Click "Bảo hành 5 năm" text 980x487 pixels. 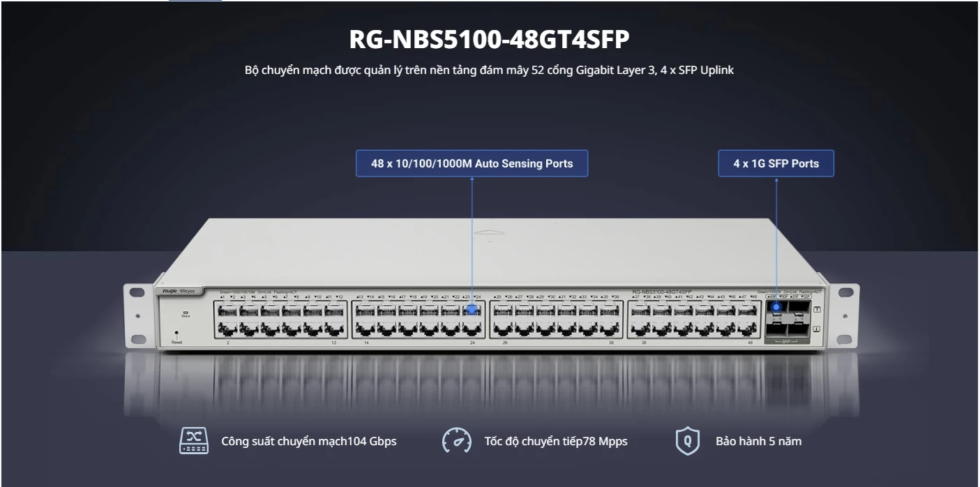coord(758,441)
